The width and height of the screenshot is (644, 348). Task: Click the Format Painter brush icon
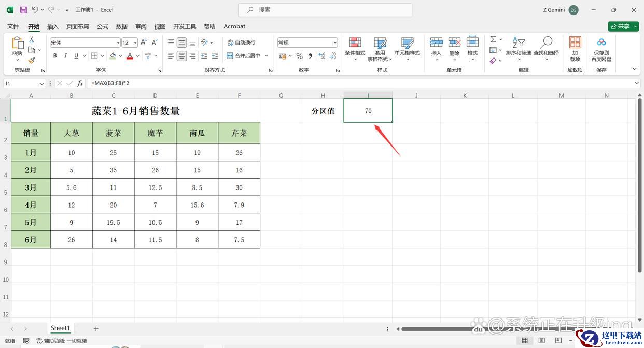click(x=32, y=61)
